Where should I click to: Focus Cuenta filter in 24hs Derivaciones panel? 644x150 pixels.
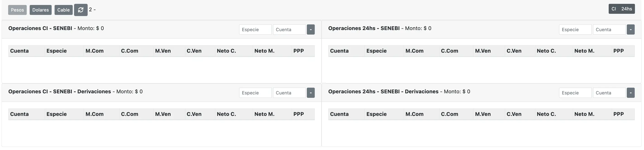tap(609, 93)
